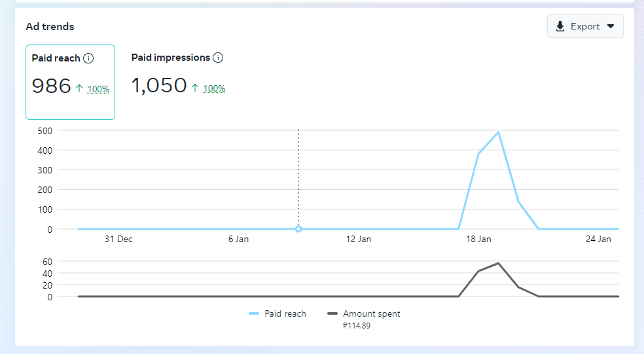Screen dimensions: 644x354
Task: Expand the Export dropdown caret
Action: [x=611, y=26]
